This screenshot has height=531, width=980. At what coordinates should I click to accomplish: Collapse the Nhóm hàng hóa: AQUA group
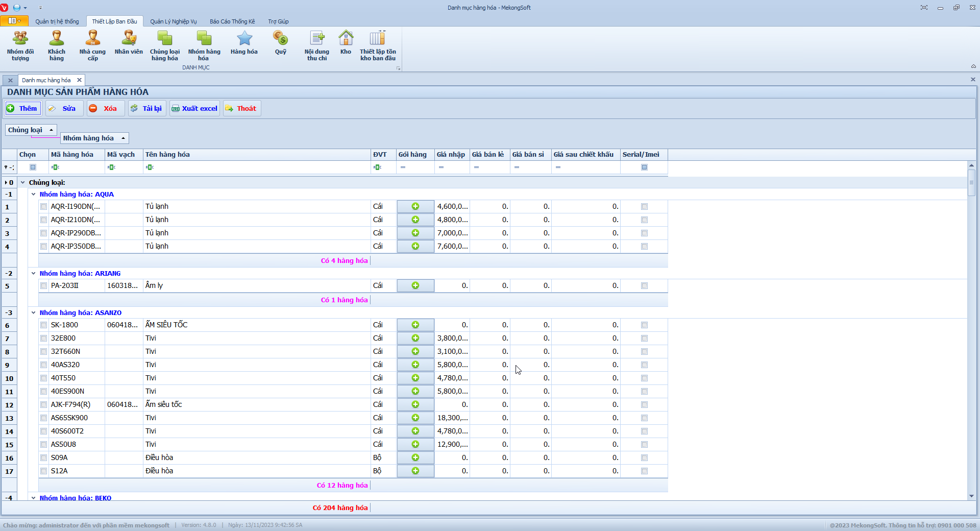pyautogui.click(x=34, y=195)
